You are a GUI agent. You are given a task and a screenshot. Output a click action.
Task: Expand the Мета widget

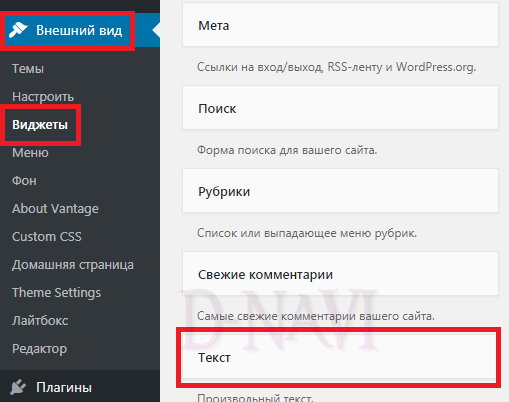click(340, 25)
